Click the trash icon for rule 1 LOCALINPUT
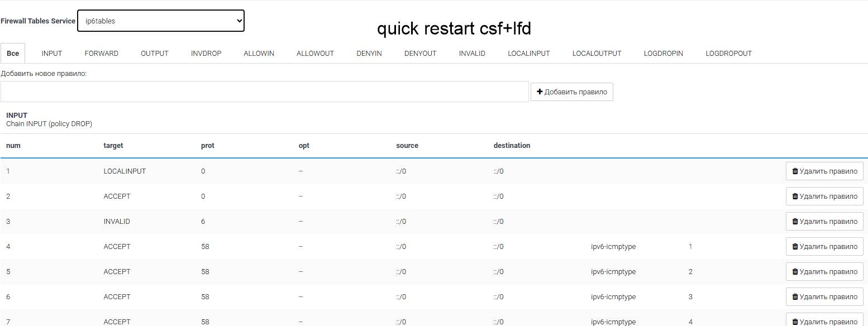The width and height of the screenshot is (868, 326). tap(795, 171)
